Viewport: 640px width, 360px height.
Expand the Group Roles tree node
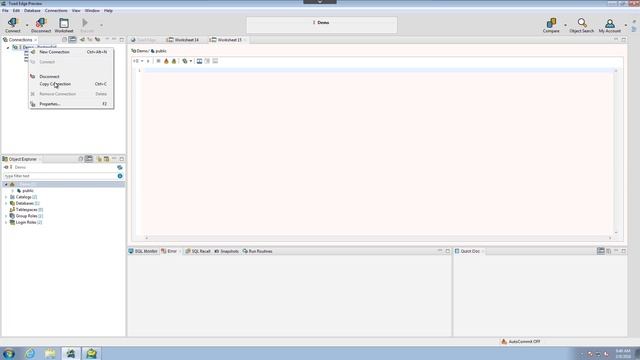pyautogui.click(x=6, y=216)
